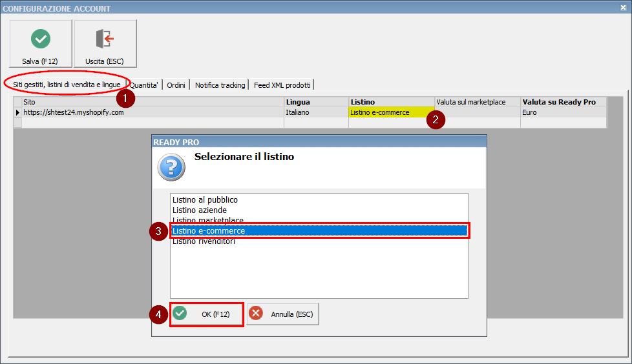
Task: Choose Listino al pubblico from the list
Action: coord(205,200)
